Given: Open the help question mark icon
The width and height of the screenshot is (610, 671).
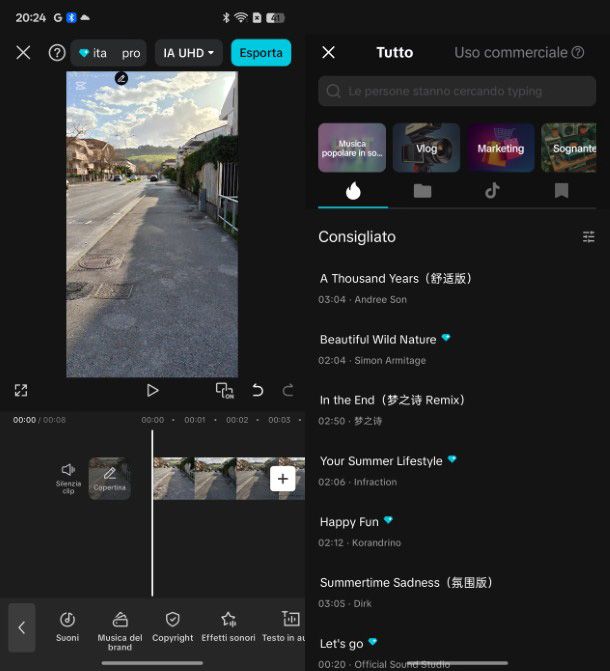Looking at the screenshot, I should 57,53.
